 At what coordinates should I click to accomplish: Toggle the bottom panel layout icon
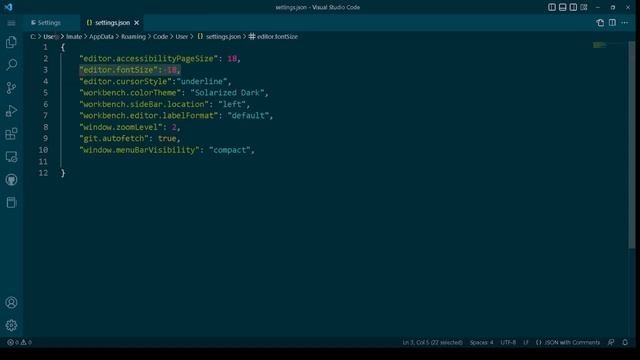pyautogui.click(x=562, y=7)
